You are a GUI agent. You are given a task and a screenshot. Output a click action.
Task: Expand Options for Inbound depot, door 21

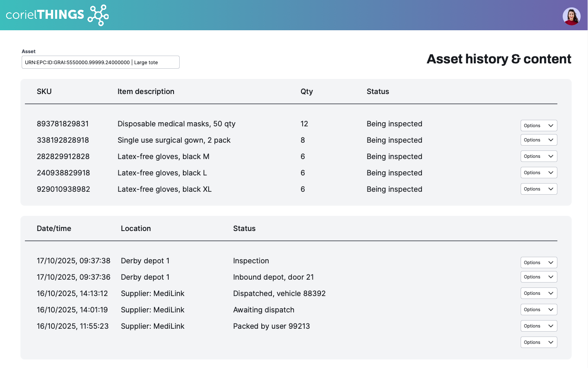click(x=539, y=277)
